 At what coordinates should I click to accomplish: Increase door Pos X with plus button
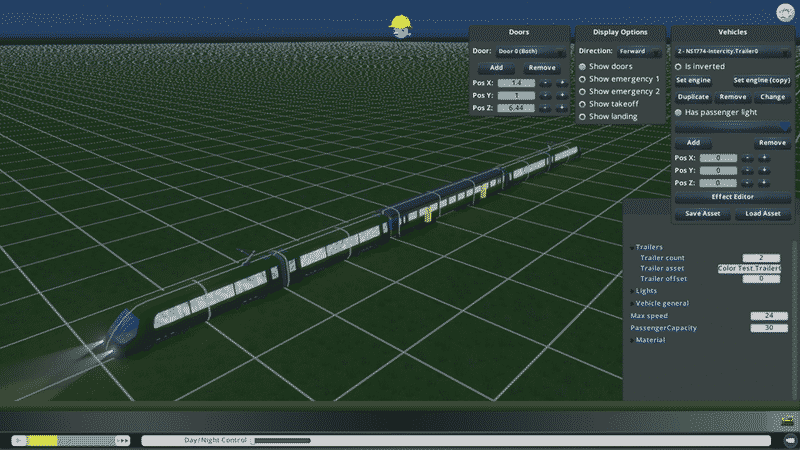[x=562, y=82]
